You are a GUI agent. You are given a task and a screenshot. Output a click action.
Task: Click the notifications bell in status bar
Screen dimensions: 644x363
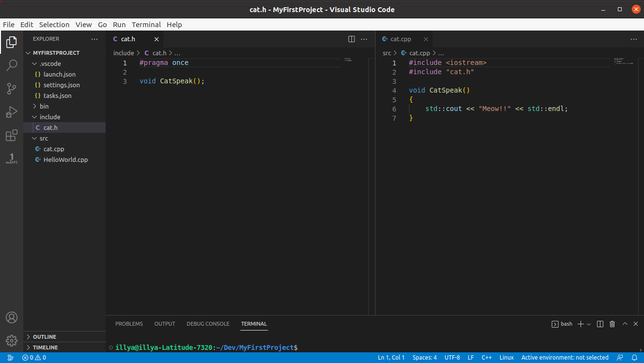point(634,358)
